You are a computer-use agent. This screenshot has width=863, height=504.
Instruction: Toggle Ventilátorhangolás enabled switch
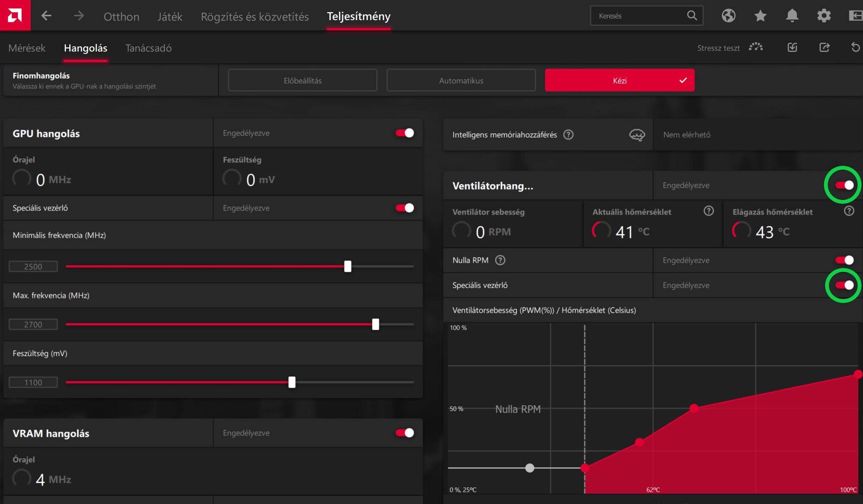[x=844, y=185]
